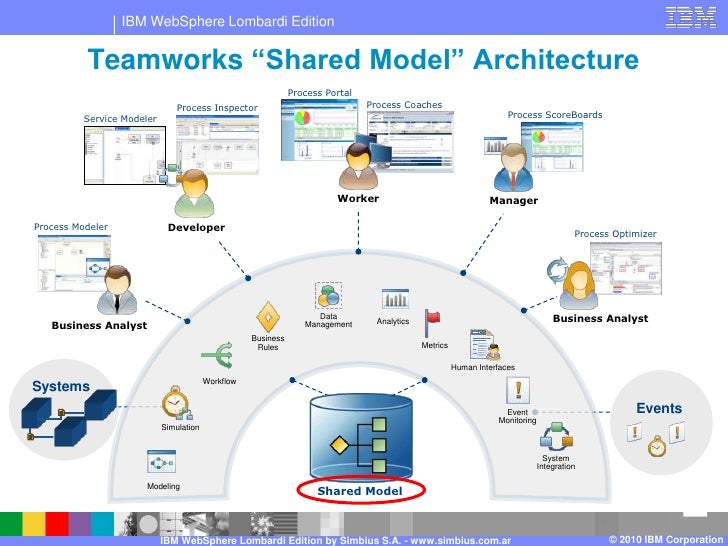Image resolution: width=728 pixels, height=546 pixels.
Task: Click the blue refresh arrows near Process Optimizer
Action: [557, 270]
